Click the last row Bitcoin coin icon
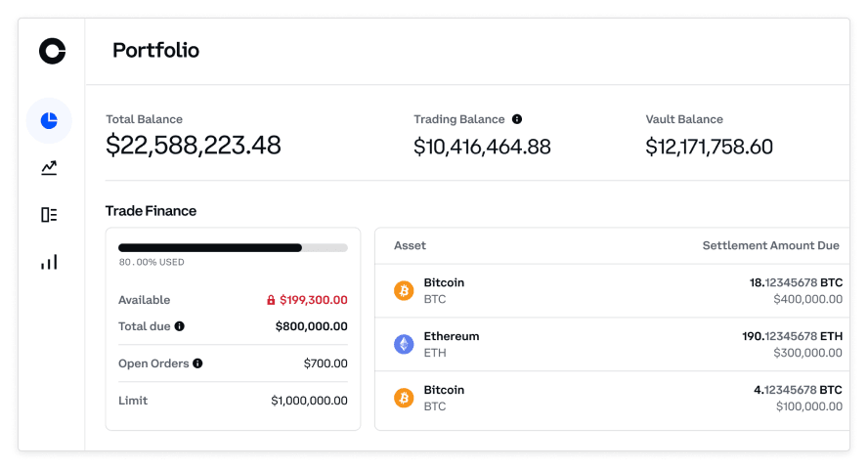 pos(404,398)
